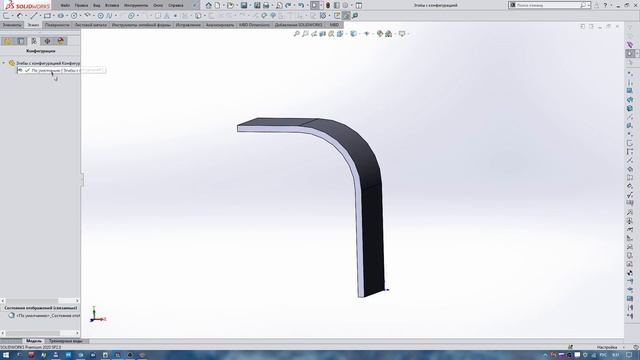Open the ConfigurationManager tab icon
The image size is (640, 360).
coord(34,41)
